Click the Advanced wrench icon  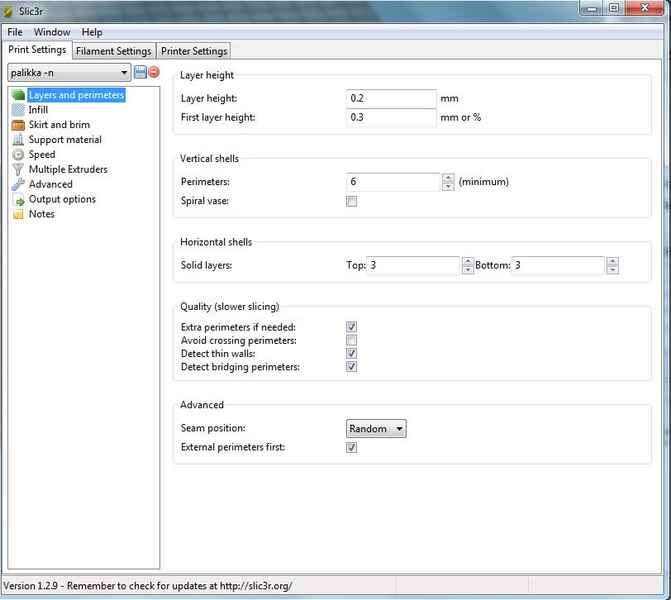coord(18,184)
